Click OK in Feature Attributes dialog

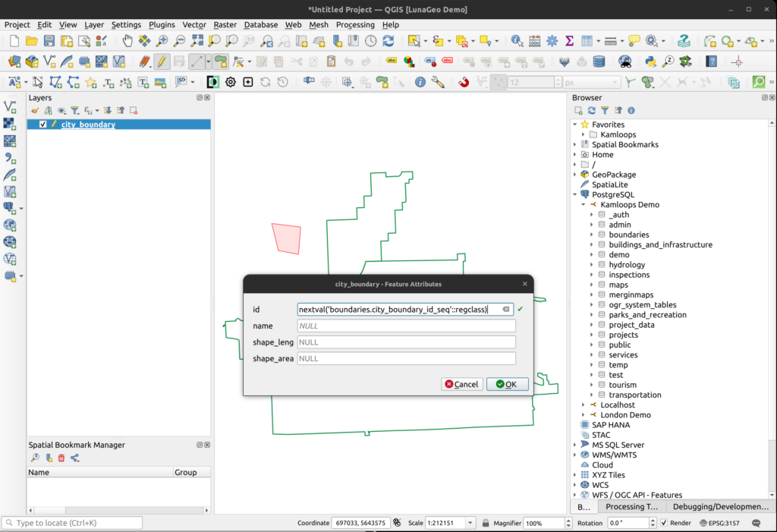point(507,384)
